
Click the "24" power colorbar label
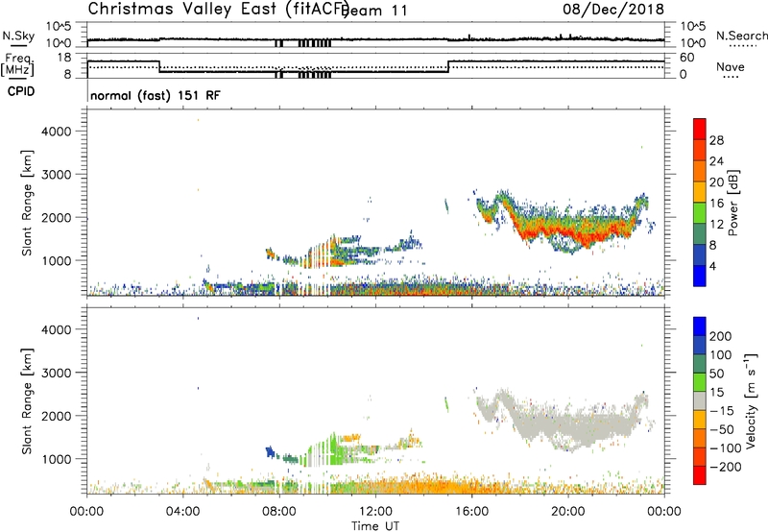click(x=716, y=161)
